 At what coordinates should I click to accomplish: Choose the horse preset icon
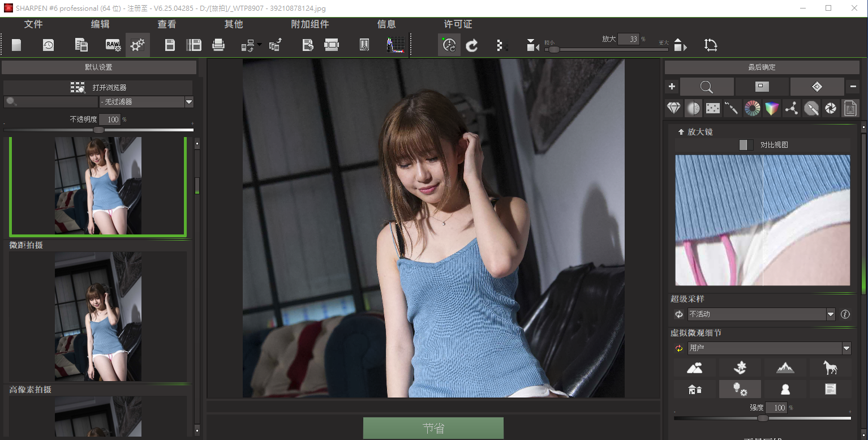coord(830,368)
